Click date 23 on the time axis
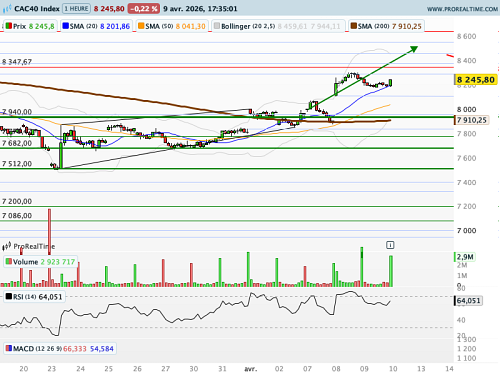The height and width of the screenshot is (375, 500). [52, 369]
